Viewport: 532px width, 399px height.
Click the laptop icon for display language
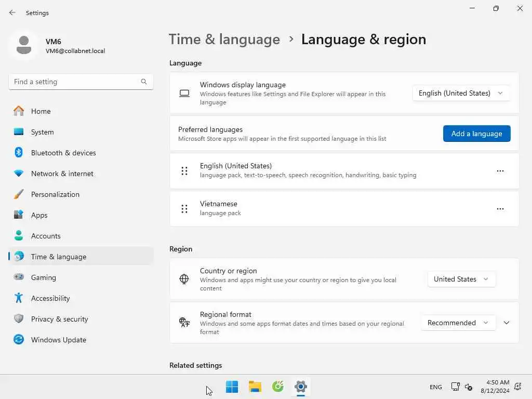click(184, 94)
